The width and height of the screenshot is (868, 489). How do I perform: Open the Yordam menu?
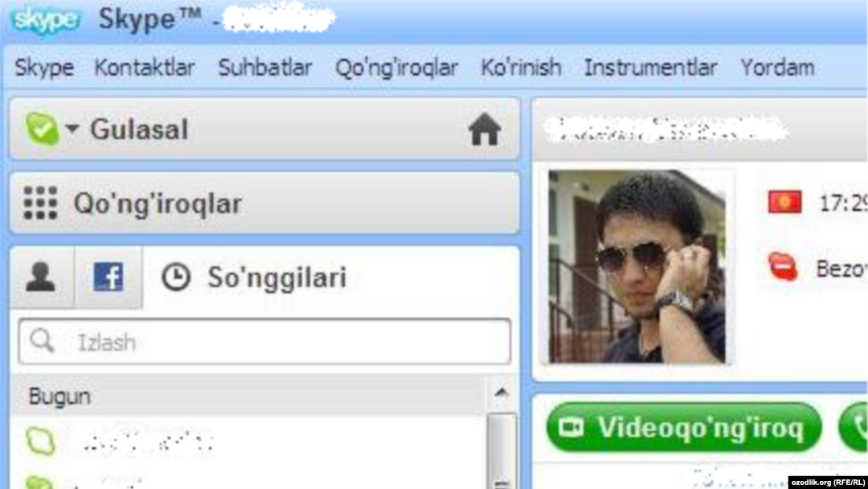coord(777,68)
